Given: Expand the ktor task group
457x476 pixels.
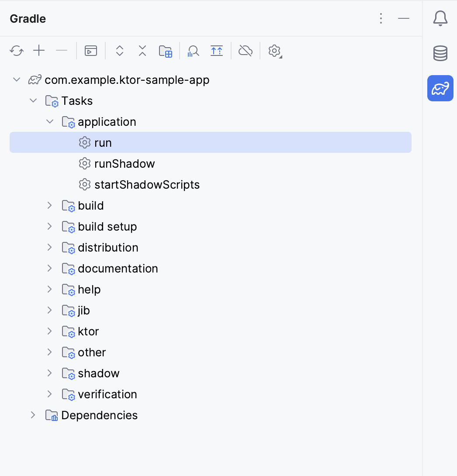Looking at the screenshot, I should 49,331.
